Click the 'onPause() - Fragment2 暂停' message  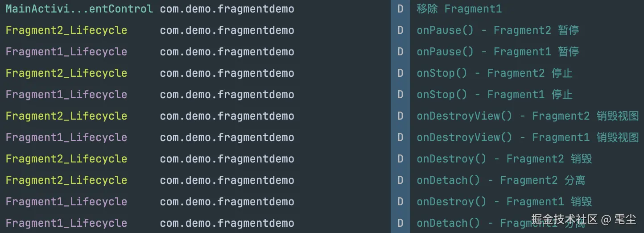click(x=497, y=30)
